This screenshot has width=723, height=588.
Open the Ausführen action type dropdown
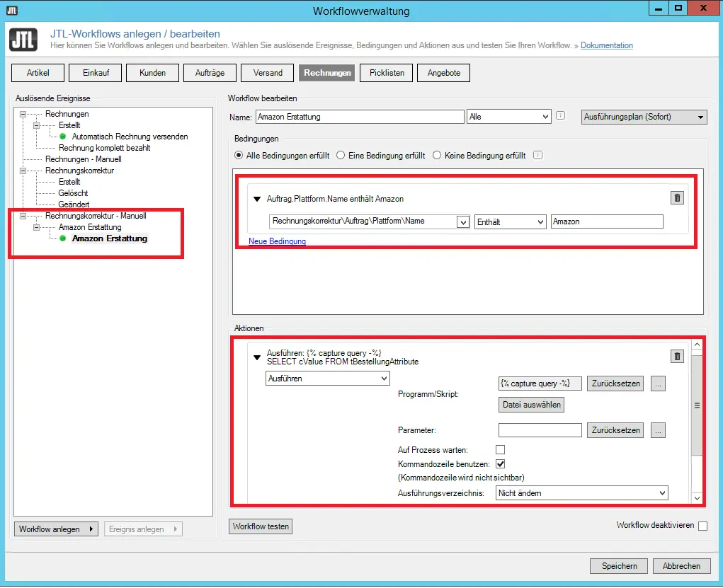tap(327, 379)
